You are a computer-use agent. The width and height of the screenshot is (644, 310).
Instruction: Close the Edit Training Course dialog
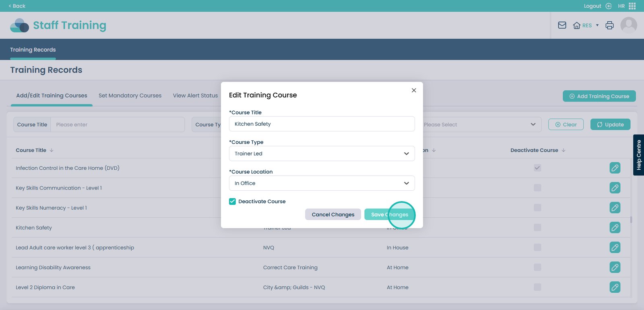(414, 90)
